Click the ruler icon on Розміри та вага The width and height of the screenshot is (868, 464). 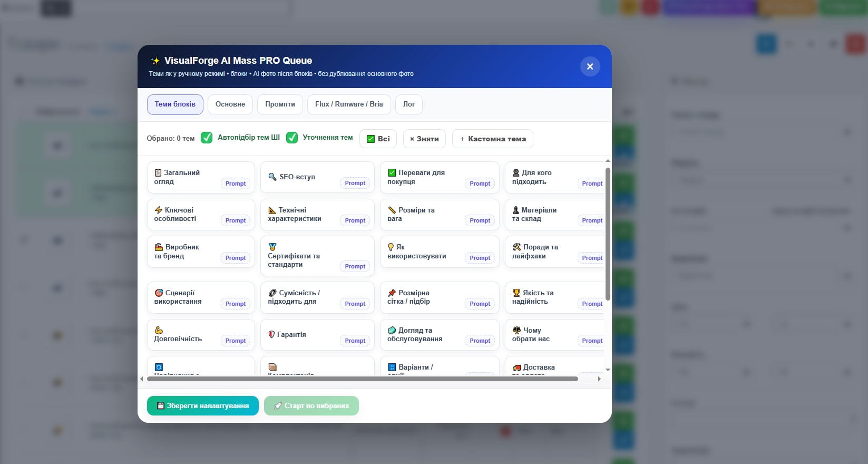(x=392, y=210)
